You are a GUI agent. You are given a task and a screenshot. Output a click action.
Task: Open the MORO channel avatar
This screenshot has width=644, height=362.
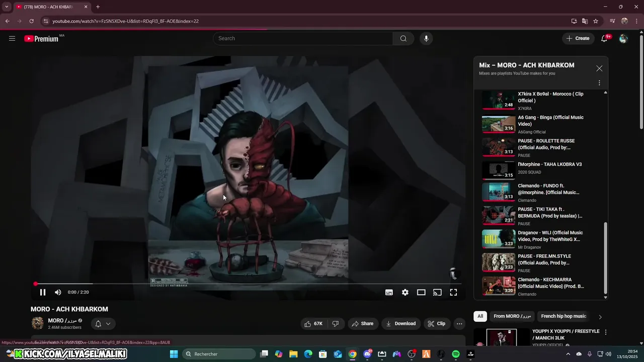[x=38, y=323]
